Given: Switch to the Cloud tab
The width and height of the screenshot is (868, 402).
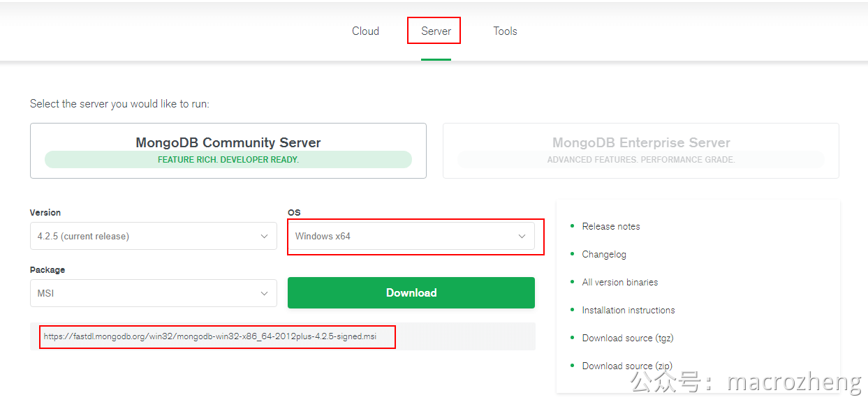Looking at the screenshot, I should coord(365,31).
